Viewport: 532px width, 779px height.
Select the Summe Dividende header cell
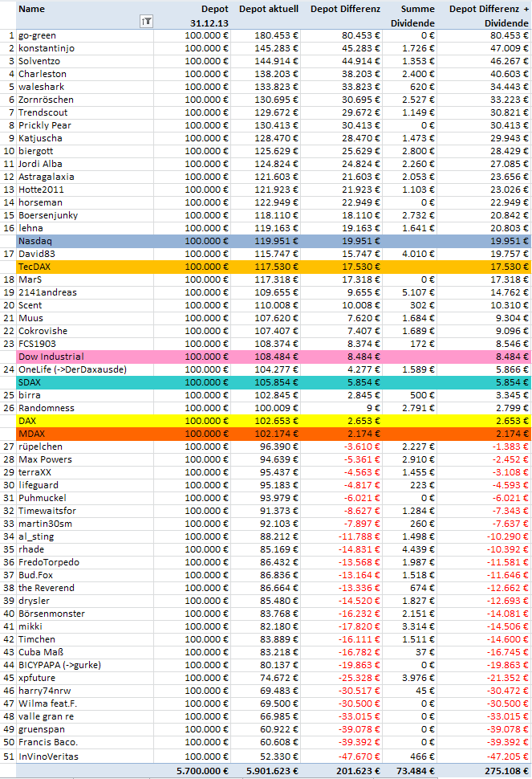point(412,16)
